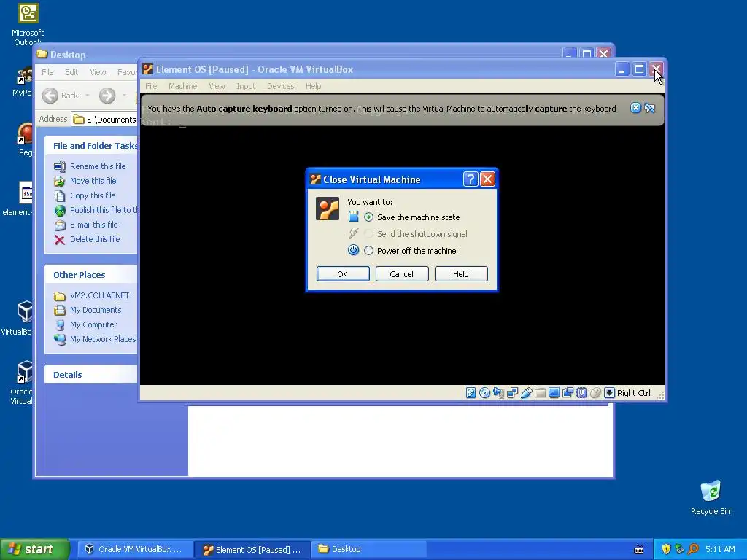Click the E-mail this file link
Screen dimensions: 747x560
point(94,225)
